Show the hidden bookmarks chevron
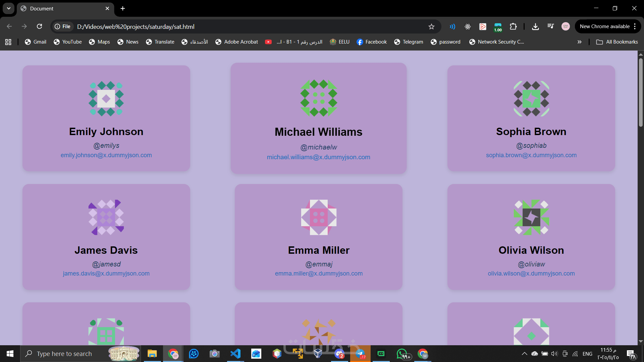This screenshot has height=362, width=644. point(579,42)
